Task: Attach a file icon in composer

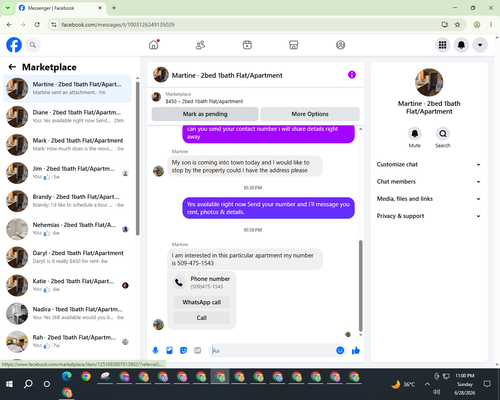Action: click(x=169, y=350)
